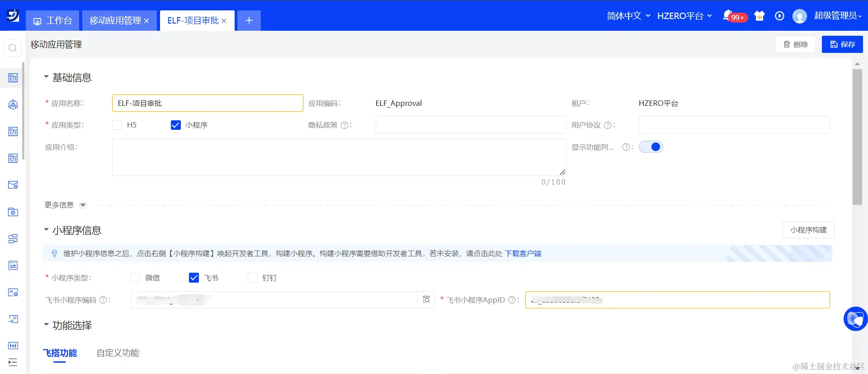The image size is (868, 374).
Task: Uncheck the 飞书 mini program checkbox
Action: tap(194, 278)
